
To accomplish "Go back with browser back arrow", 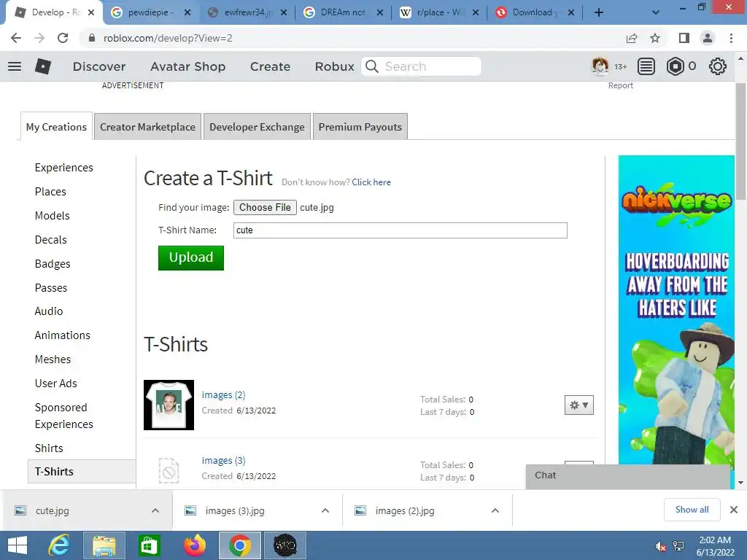I will 16,38.
